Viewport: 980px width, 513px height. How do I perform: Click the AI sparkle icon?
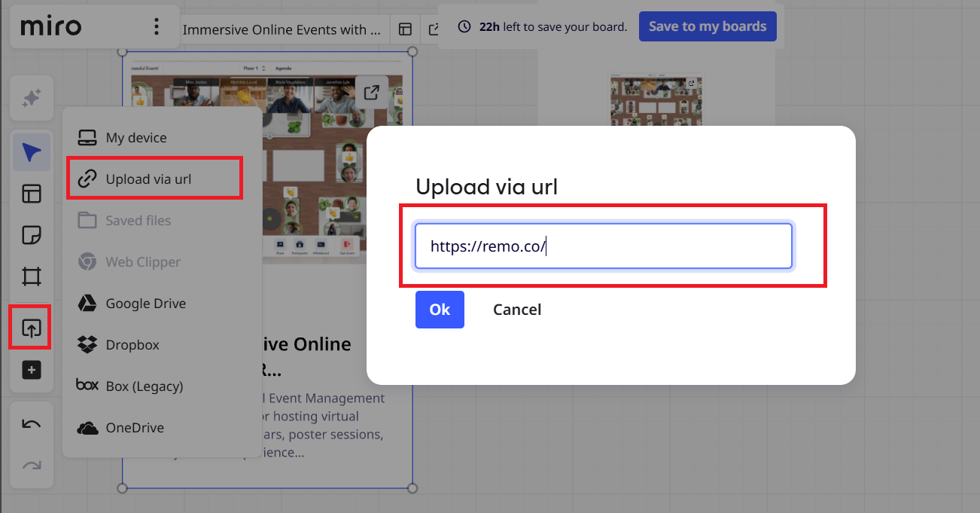pos(31,98)
